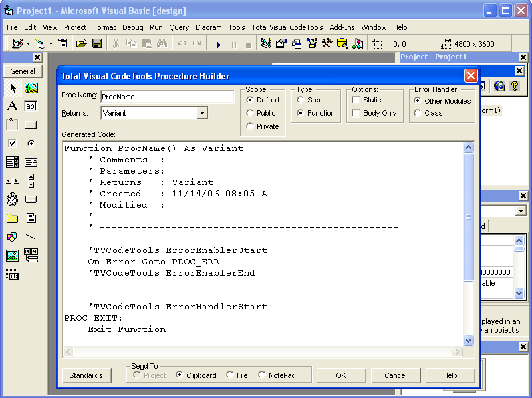Select the ListBox control tool
The width and height of the screenshot is (532, 398).
click(x=31, y=162)
